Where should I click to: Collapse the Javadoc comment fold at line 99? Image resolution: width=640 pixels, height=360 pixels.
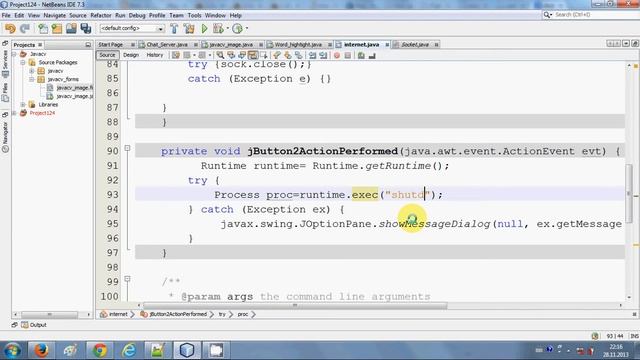[127, 279]
